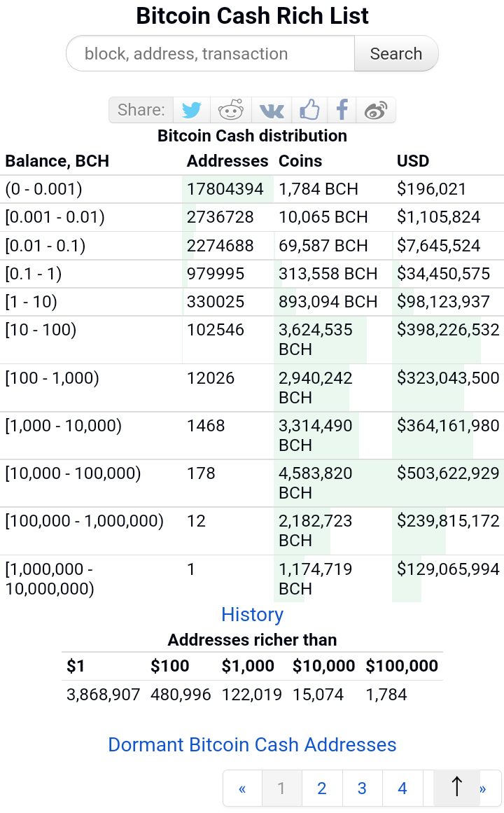This screenshot has width=504, height=813.
Task: Focus the block, address, transaction search field
Action: tap(211, 53)
